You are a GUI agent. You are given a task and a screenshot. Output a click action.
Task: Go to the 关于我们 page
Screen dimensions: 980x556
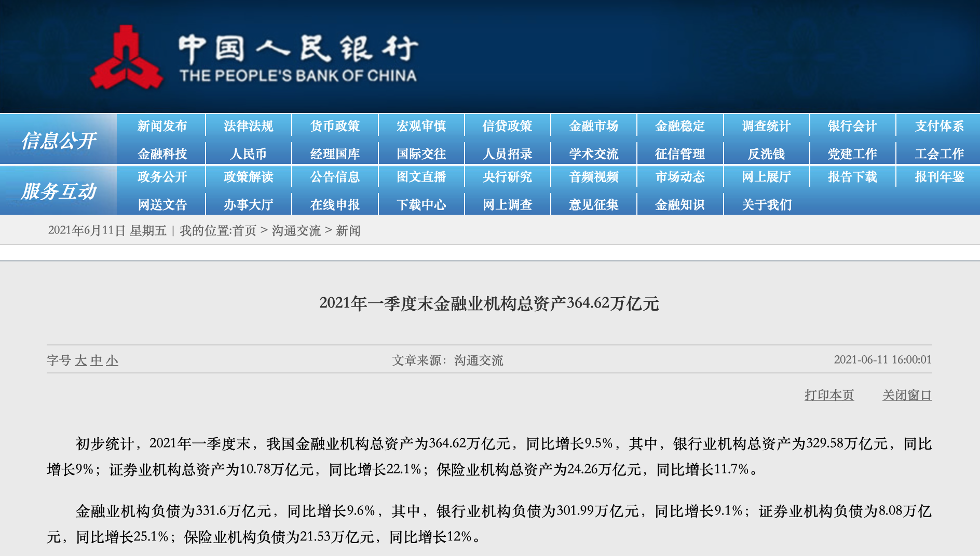click(x=766, y=205)
